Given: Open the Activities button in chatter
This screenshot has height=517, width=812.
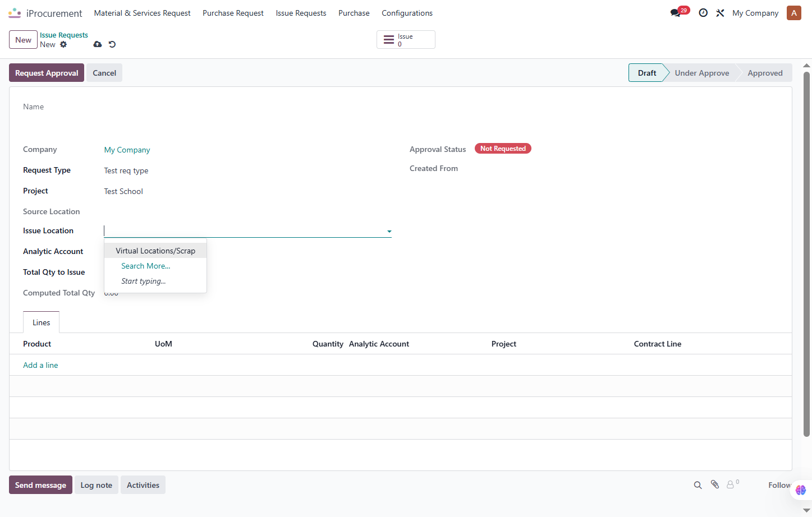Looking at the screenshot, I should tap(143, 485).
